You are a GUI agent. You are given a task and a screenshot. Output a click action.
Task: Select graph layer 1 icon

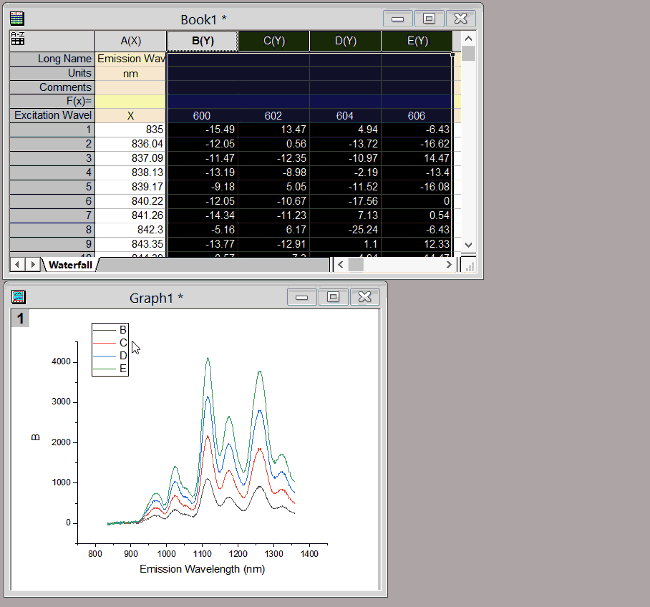pos(21,318)
